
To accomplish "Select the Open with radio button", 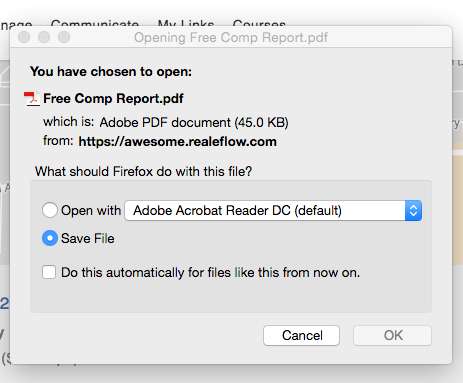I will point(50,210).
